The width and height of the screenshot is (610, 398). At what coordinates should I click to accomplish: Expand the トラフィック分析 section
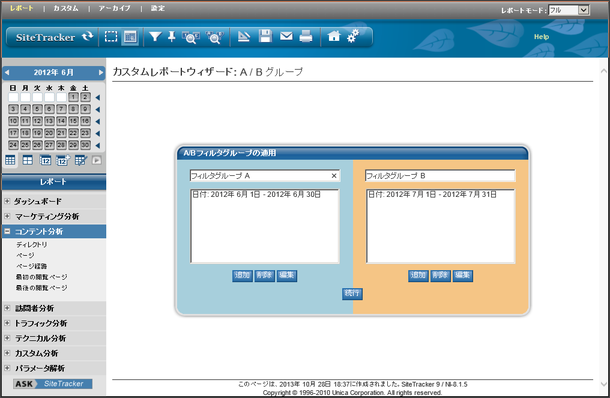[7, 323]
